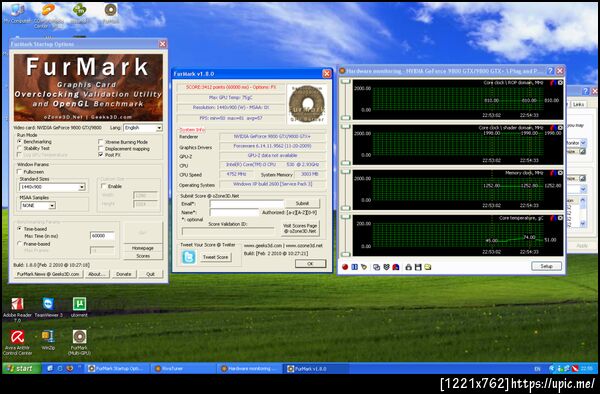This screenshot has height=394, width=600.
Task: Click the pencil-shaped icon in monitoring toolbar
Action: pos(364,267)
